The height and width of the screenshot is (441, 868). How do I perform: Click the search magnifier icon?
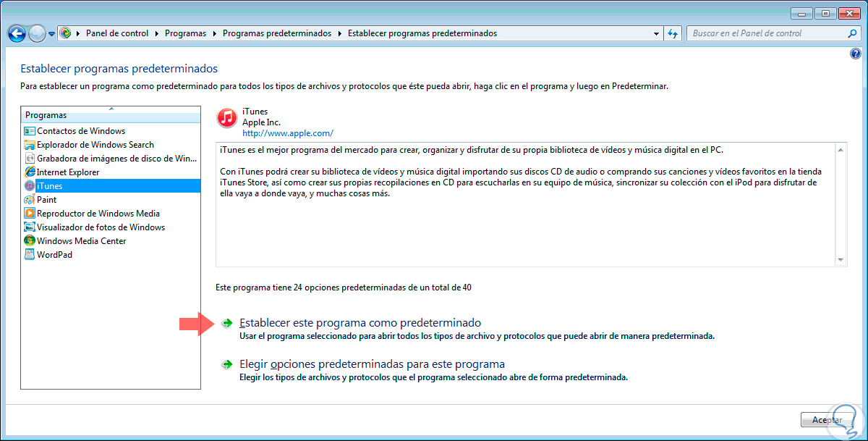point(853,33)
